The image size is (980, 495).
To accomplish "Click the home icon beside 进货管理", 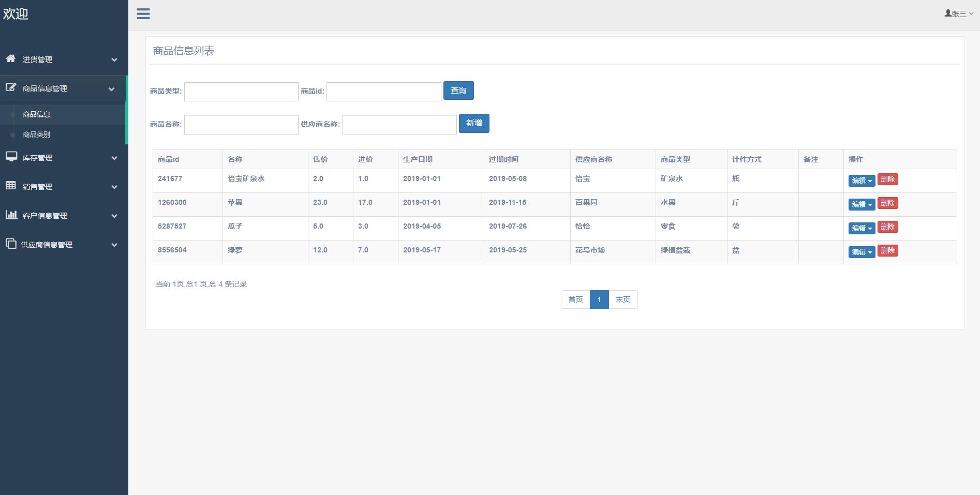I will pos(11,58).
